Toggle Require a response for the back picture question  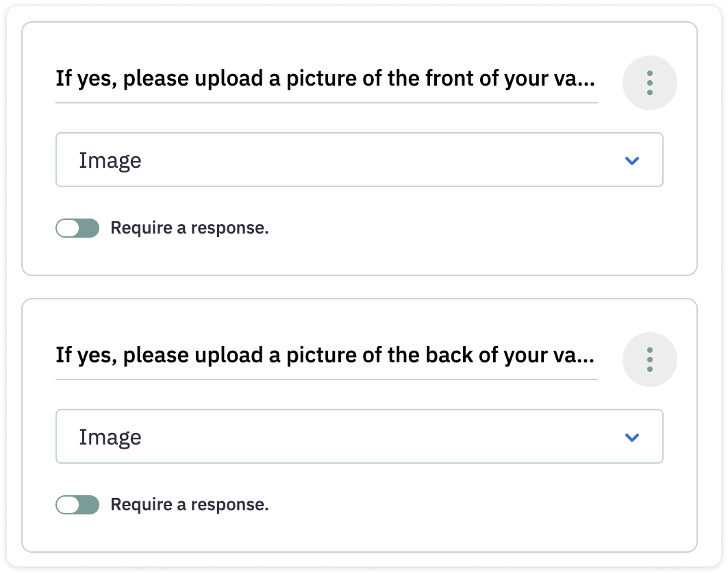(77, 505)
